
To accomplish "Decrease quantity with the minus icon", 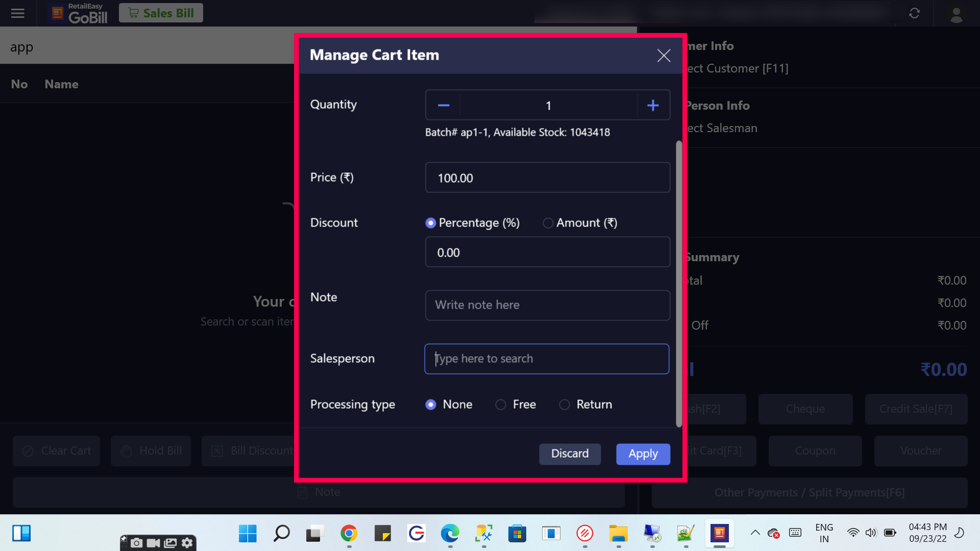I will [x=443, y=106].
